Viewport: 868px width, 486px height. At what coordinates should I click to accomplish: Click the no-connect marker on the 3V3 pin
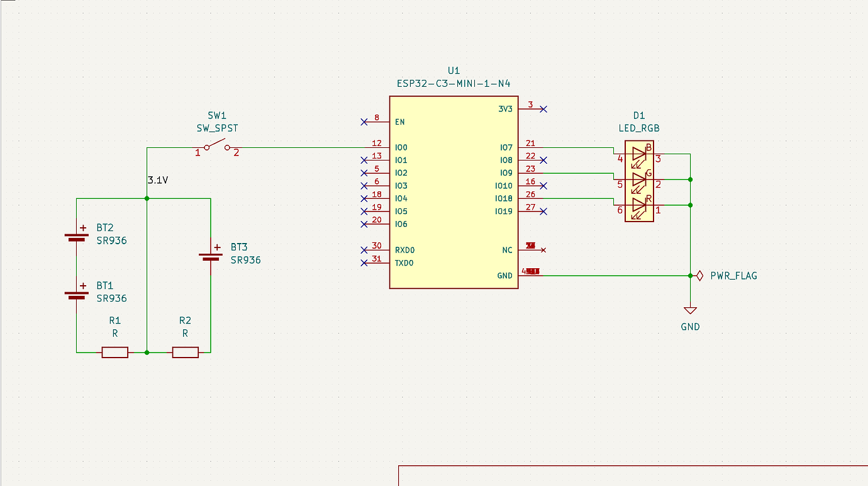pyautogui.click(x=543, y=108)
